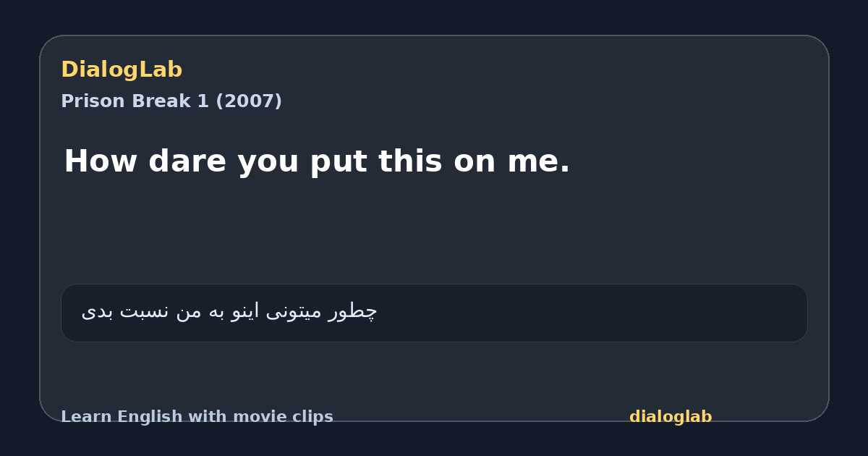Click the dark background outside the card

tap(434, 16)
